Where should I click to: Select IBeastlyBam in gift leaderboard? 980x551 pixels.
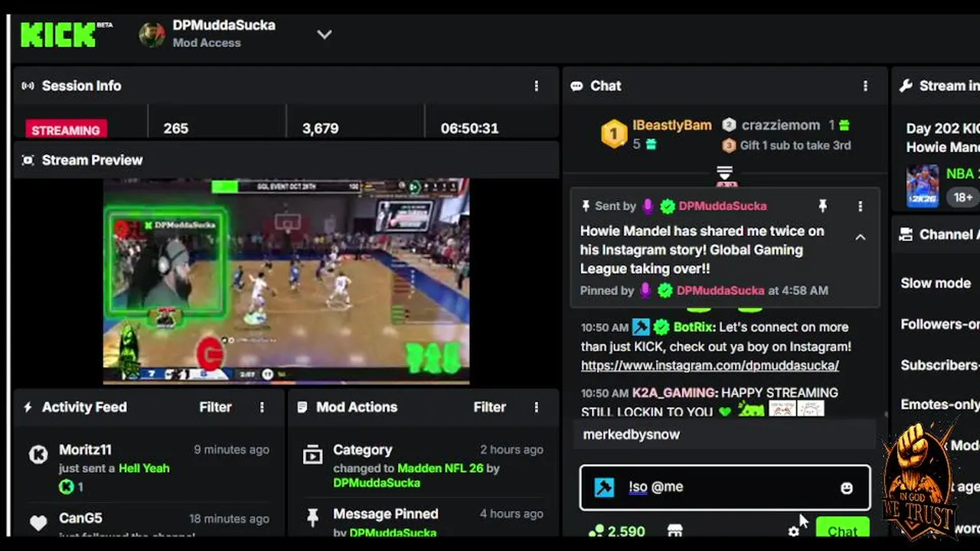(671, 125)
